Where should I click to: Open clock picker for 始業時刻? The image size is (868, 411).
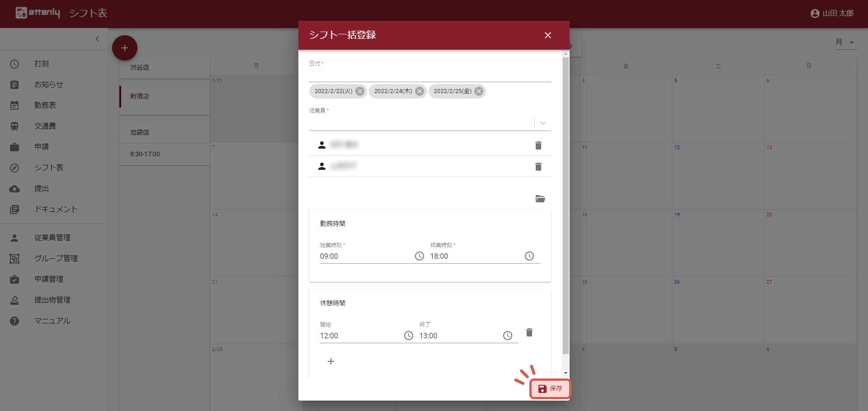click(420, 256)
